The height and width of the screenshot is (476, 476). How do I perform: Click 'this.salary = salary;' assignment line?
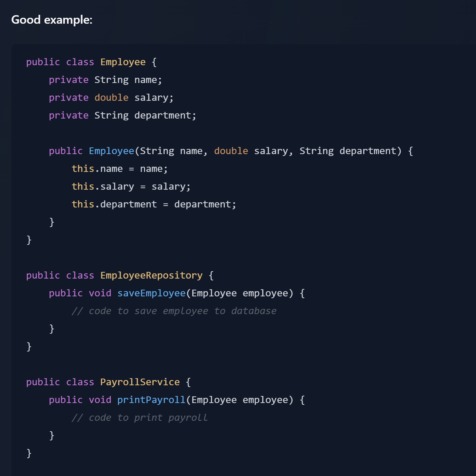point(131,186)
